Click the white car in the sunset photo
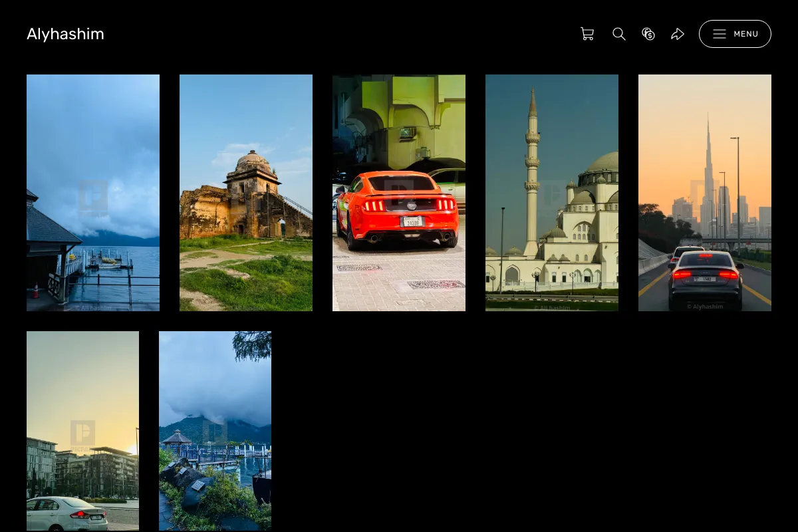This screenshot has height=532, width=798. click(x=67, y=512)
